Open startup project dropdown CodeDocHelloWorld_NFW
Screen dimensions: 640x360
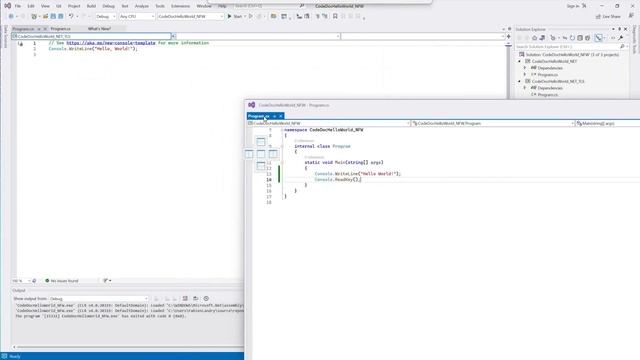191,16
